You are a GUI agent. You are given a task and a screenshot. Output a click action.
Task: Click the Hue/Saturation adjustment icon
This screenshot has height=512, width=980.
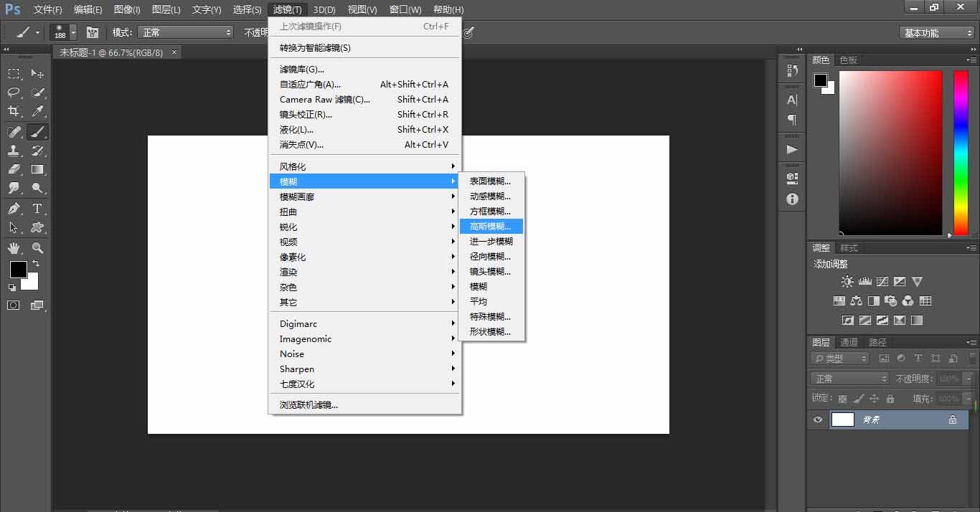(x=839, y=300)
